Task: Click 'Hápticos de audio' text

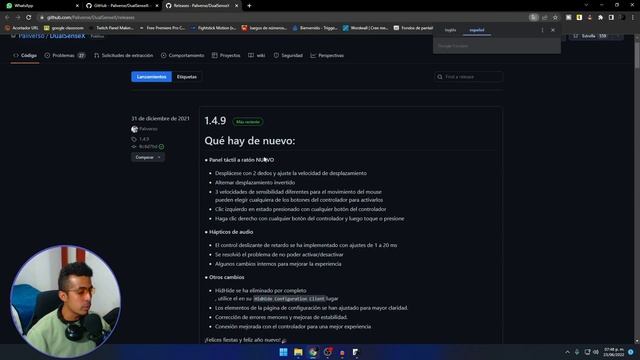Action: pyautogui.click(x=231, y=232)
